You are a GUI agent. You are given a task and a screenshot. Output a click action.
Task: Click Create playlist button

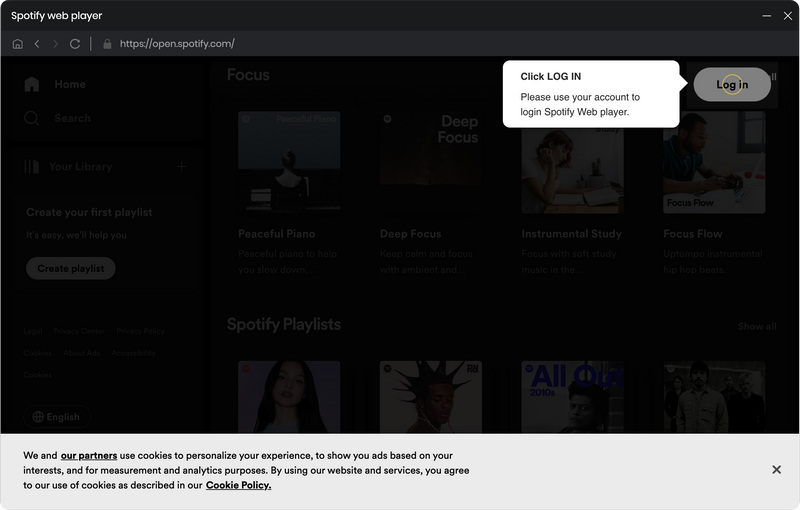70,268
